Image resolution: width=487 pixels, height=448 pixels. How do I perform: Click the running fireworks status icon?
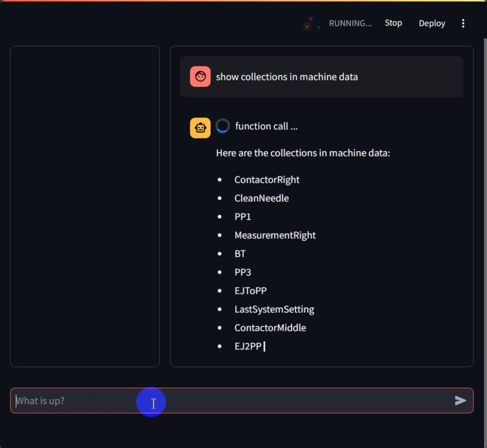tap(309, 24)
